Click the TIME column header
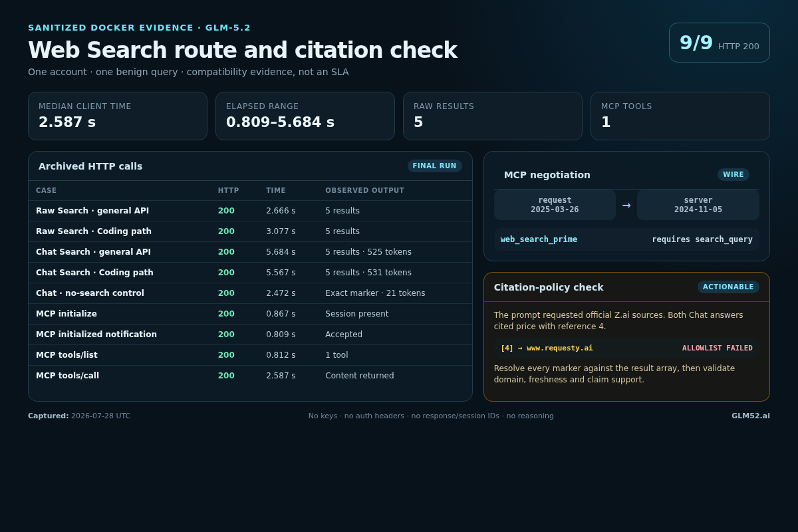This screenshot has height=532, width=798. tap(276, 190)
